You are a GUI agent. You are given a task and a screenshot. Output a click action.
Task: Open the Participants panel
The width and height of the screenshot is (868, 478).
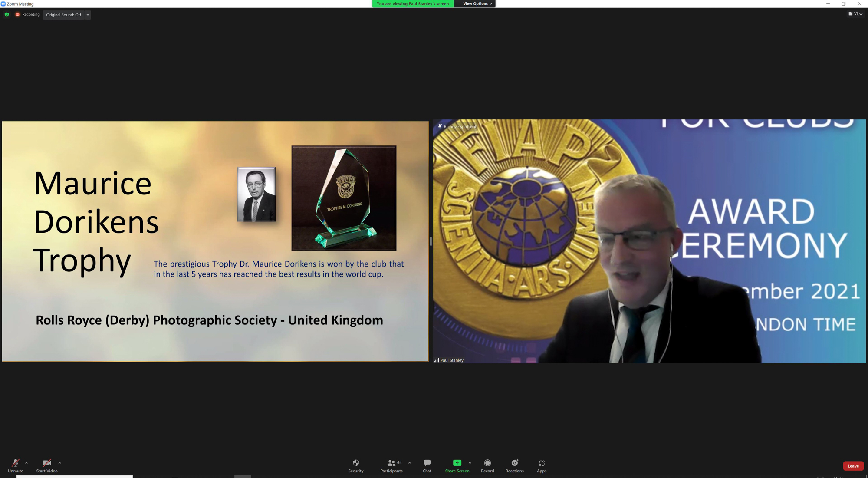391,466
